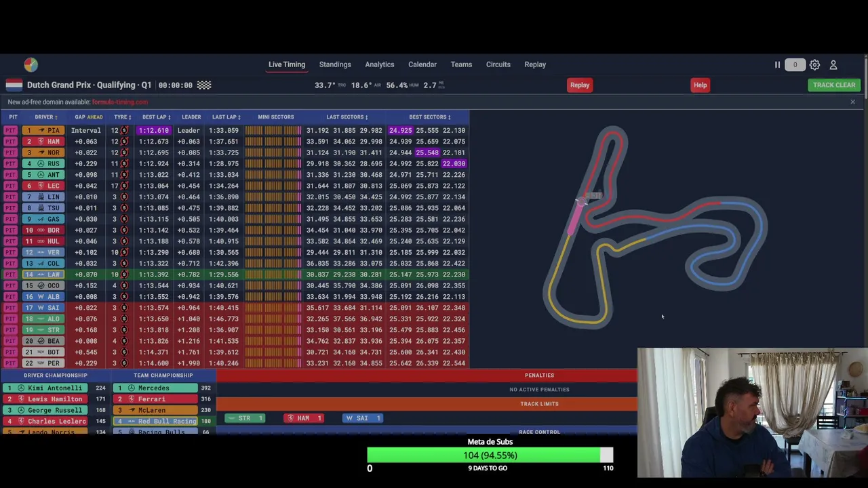Select Mercedes in team championship
The image size is (868, 488).
[x=155, y=388]
